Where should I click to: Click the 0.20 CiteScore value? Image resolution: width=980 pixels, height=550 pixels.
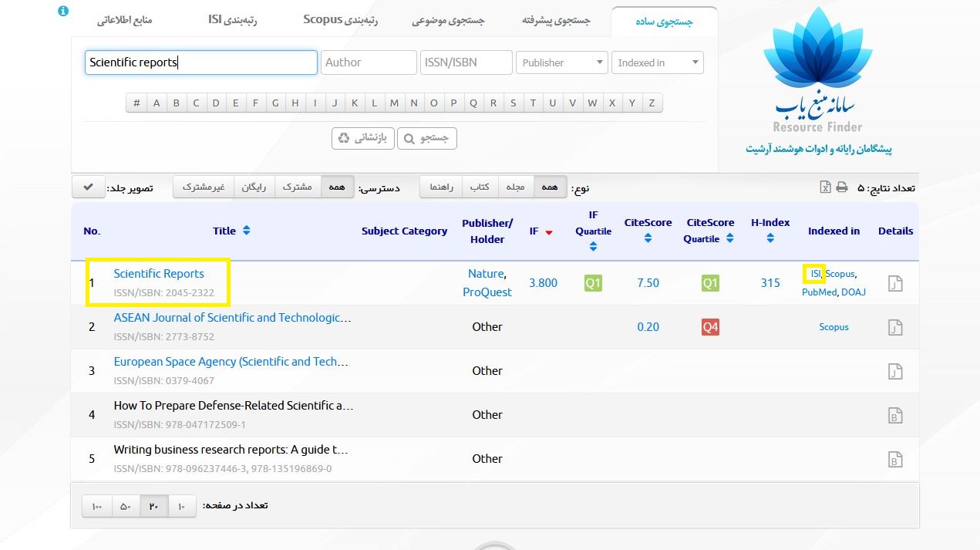648,327
